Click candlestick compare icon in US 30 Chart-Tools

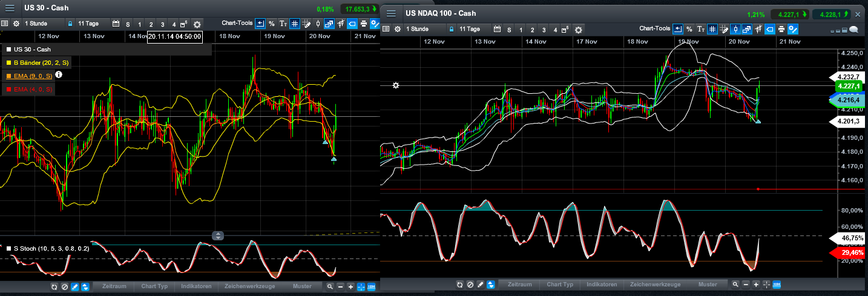tap(340, 24)
